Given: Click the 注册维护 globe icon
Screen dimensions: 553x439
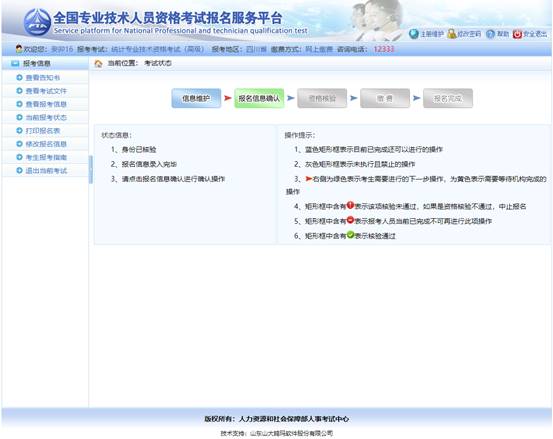Looking at the screenshot, I should (x=414, y=34).
